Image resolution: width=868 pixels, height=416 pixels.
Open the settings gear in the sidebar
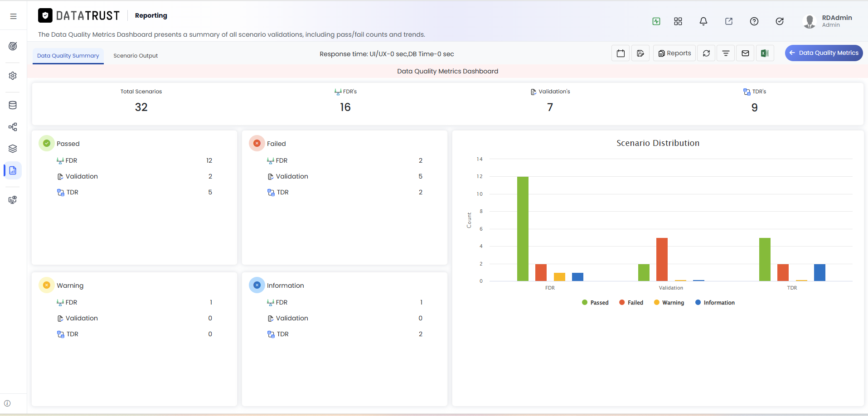click(13, 76)
